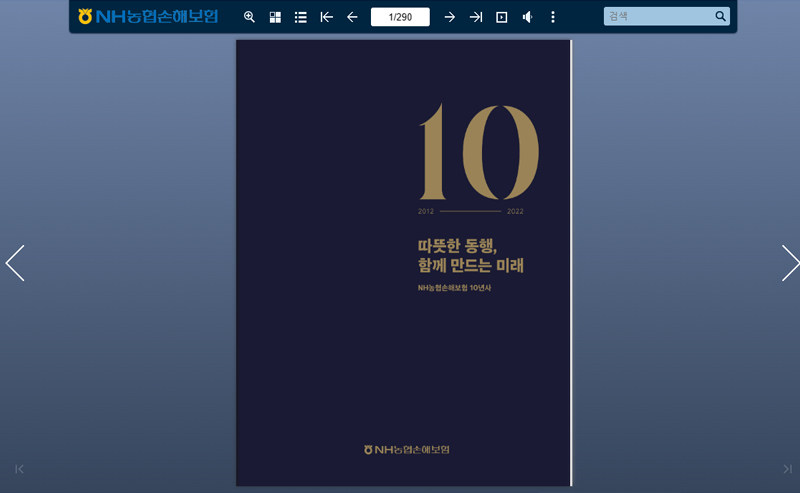Click the year 2012 on the cover
Screen dimensions: 800x493
426,211
